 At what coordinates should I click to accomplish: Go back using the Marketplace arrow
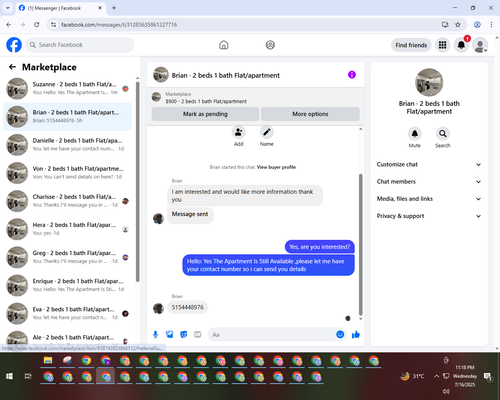12,67
